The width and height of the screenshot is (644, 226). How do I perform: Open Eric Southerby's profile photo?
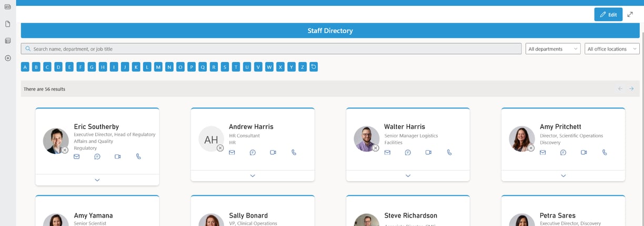pyautogui.click(x=56, y=141)
